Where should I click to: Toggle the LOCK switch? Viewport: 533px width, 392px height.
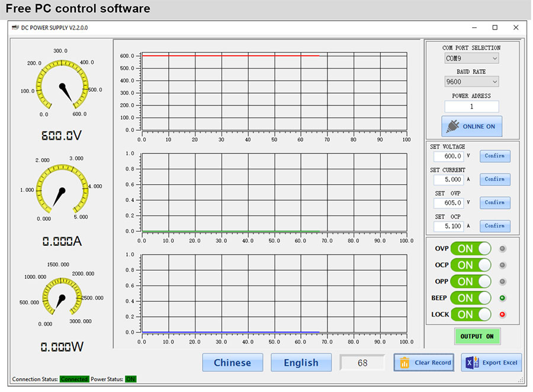pyautogui.click(x=471, y=314)
